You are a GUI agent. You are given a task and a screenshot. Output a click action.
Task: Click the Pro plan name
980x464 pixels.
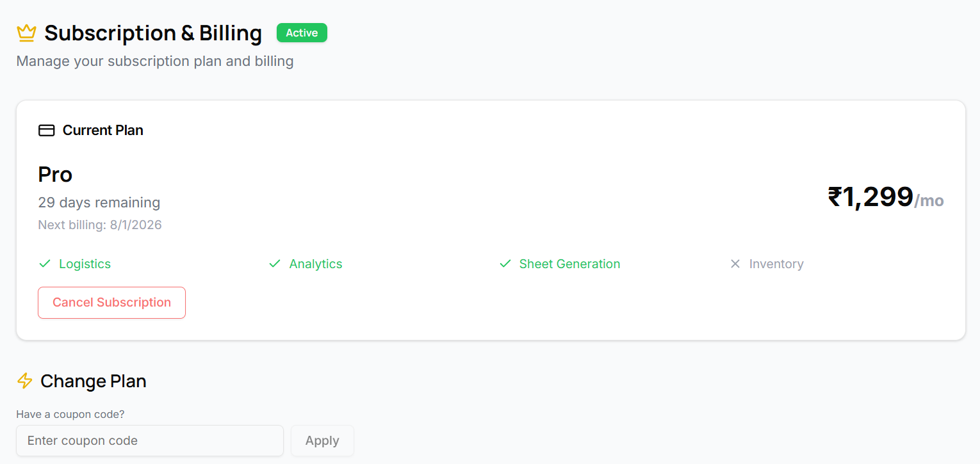pyautogui.click(x=55, y=174)
